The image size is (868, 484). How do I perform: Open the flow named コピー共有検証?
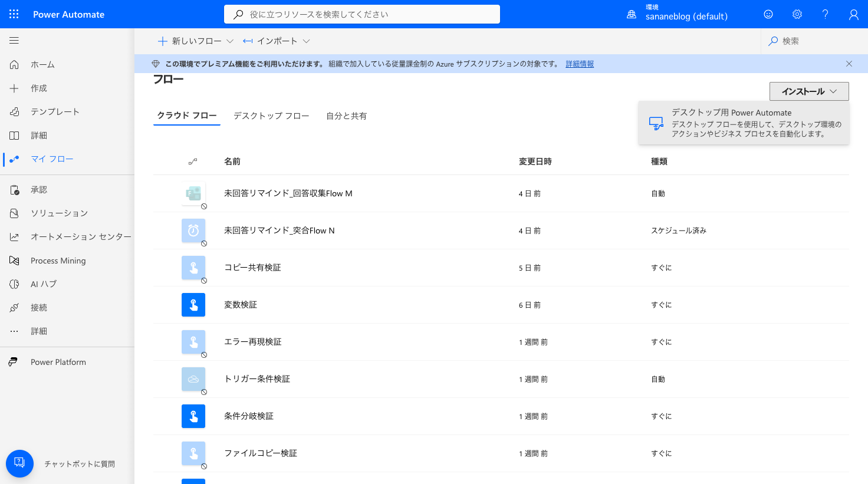[x=252, y=268]
